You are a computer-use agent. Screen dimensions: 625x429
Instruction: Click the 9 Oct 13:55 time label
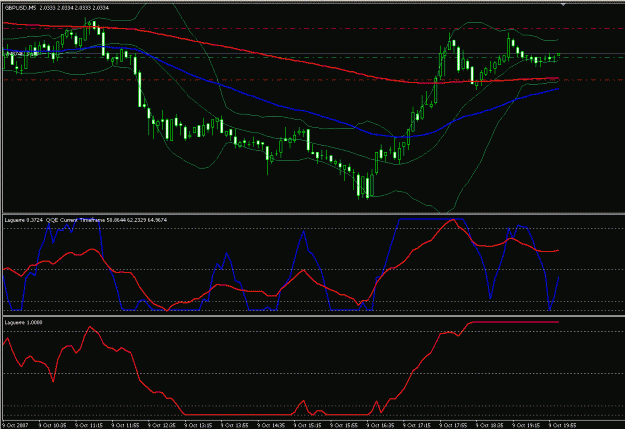(234, 425)
